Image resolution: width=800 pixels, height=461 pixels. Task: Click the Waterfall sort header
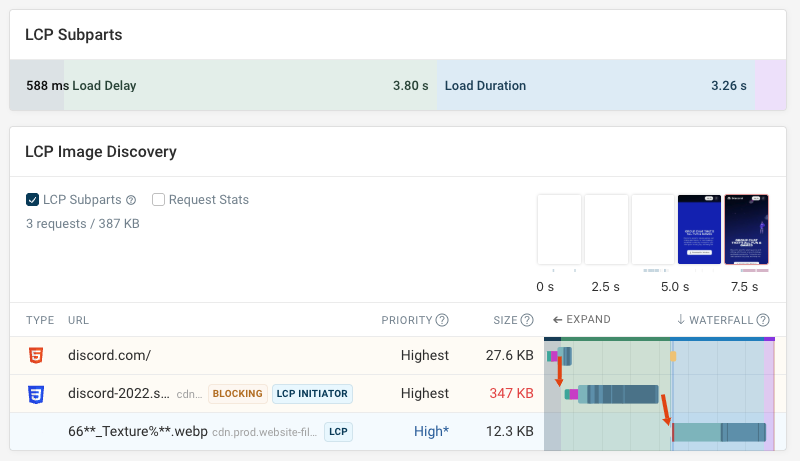[x=715, y=320]
